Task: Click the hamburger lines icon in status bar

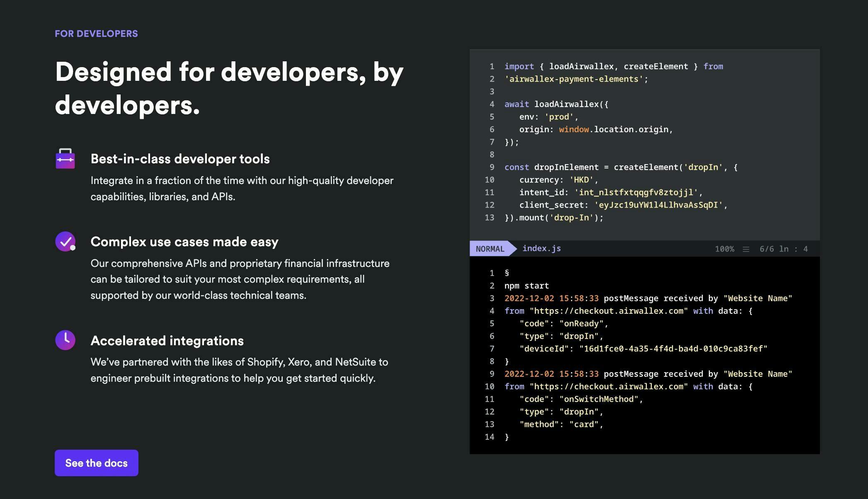Action: [x=746, y=249]
